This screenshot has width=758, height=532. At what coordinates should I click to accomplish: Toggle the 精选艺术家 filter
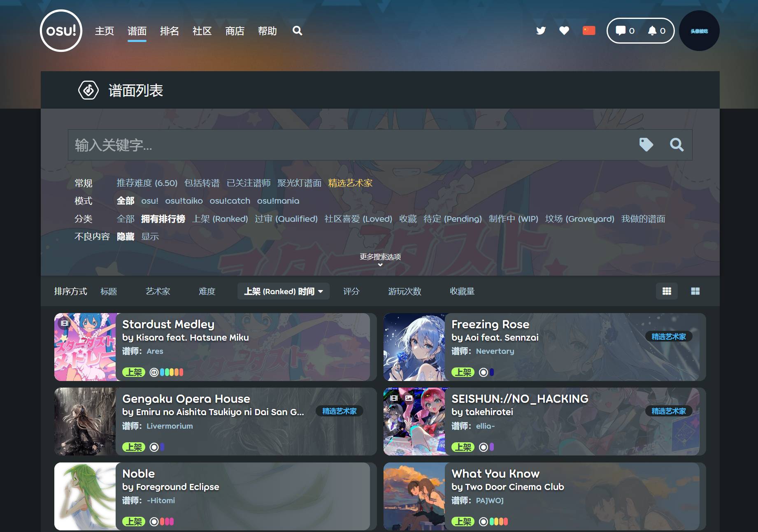350,183
